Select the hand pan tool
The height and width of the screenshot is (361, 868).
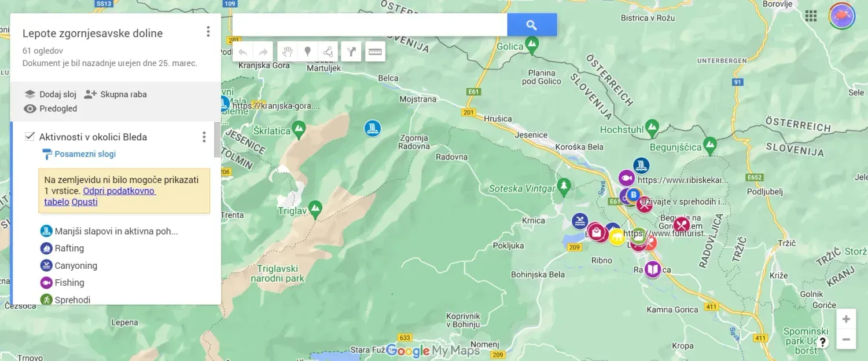tap(288, 52)
